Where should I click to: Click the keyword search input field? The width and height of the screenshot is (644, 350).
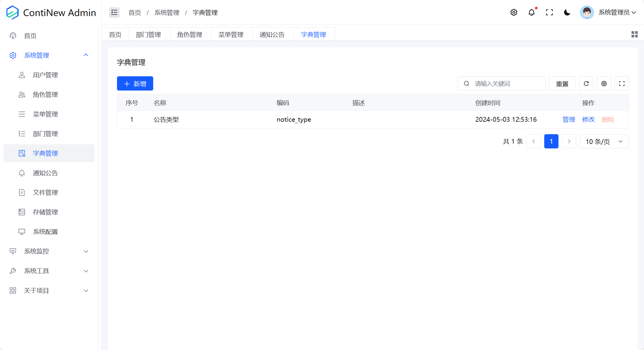pyautogui.click(x=502, y=83)
